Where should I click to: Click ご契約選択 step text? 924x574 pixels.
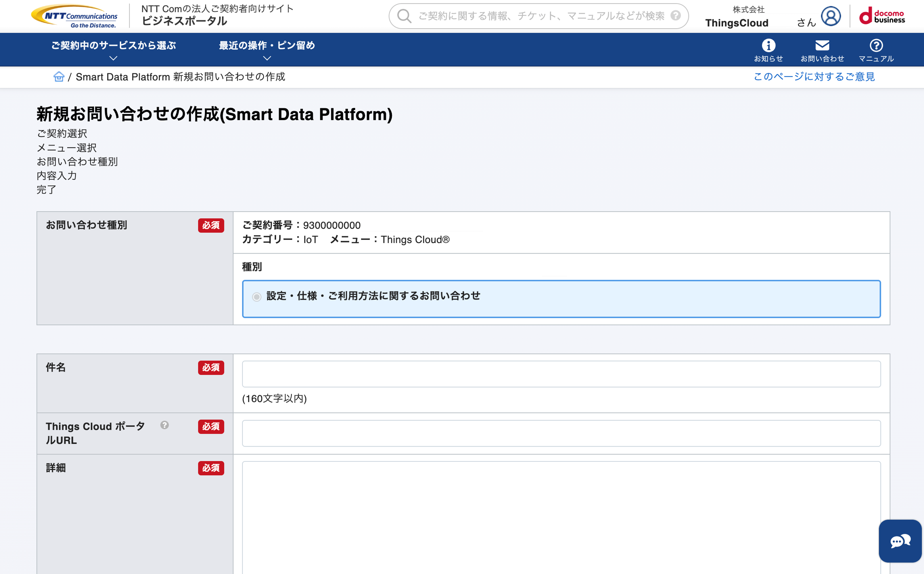coord(62,134)
